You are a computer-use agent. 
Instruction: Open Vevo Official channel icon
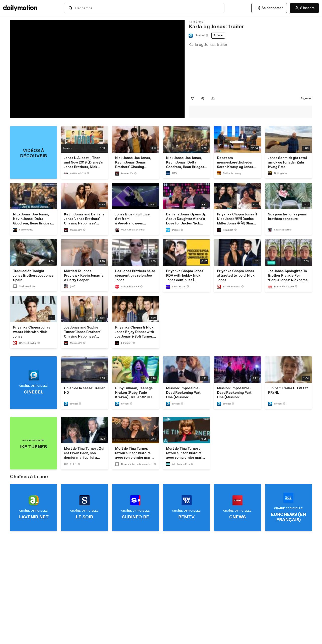[117, 230]
